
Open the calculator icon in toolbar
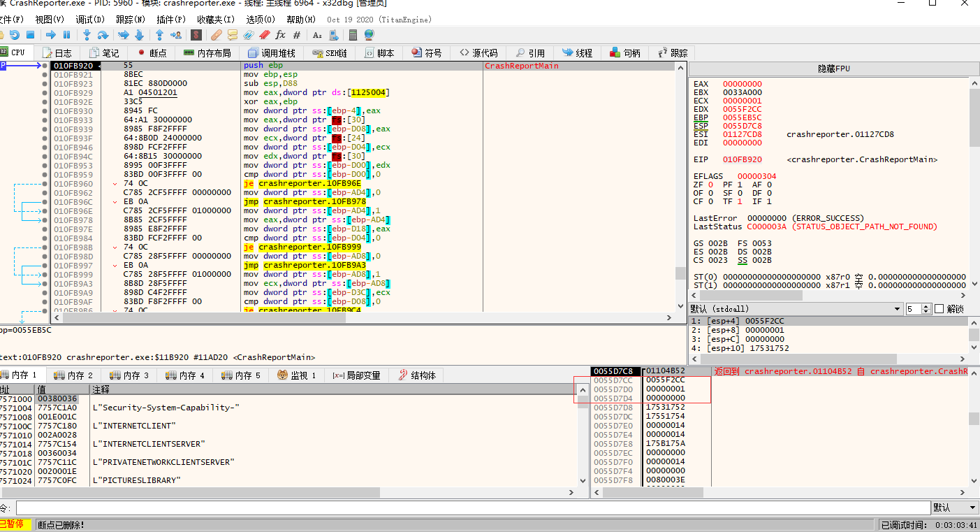pos(353,35)
